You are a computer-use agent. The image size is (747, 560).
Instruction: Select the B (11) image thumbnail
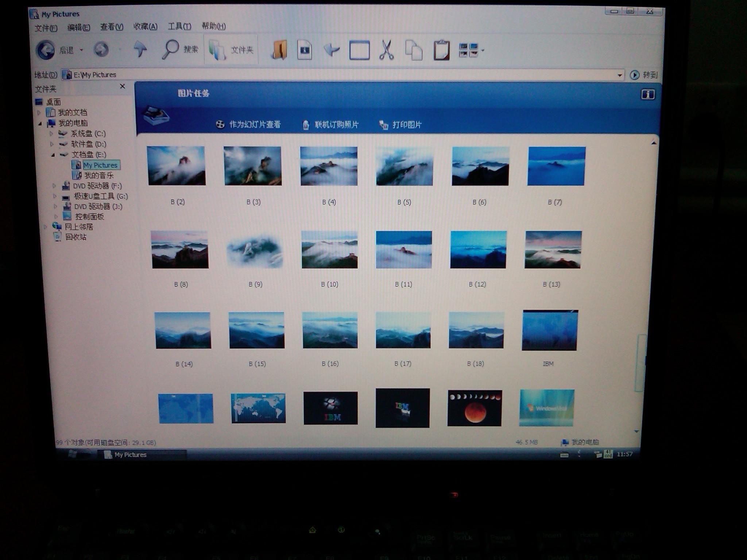click(404, 249)
